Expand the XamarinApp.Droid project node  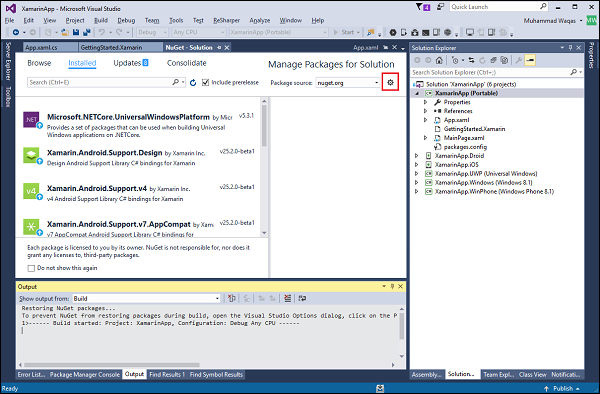pyautogui.click(x=417, y=156)
